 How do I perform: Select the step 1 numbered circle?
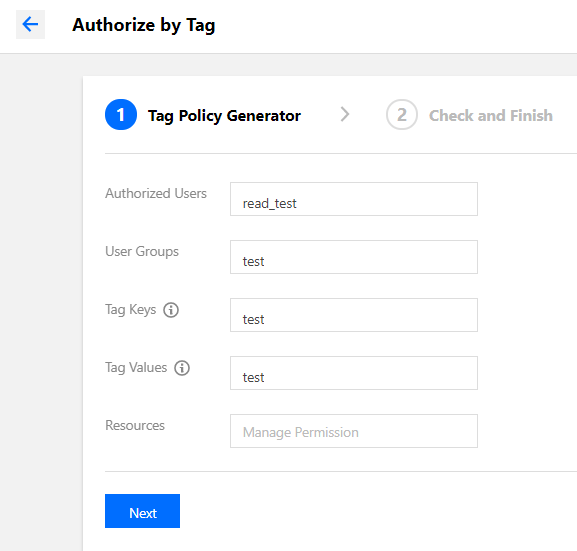tap(121, 115)
